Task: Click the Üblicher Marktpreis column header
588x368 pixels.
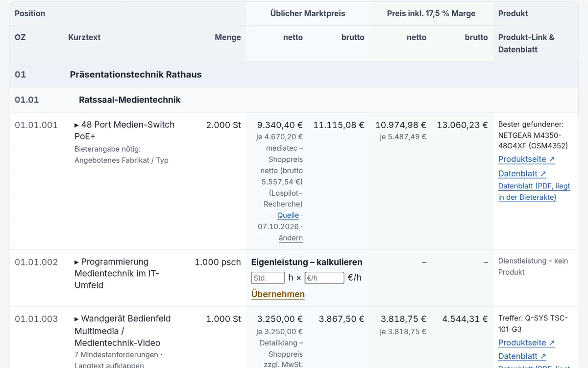Action: click(x=308, y=14)
